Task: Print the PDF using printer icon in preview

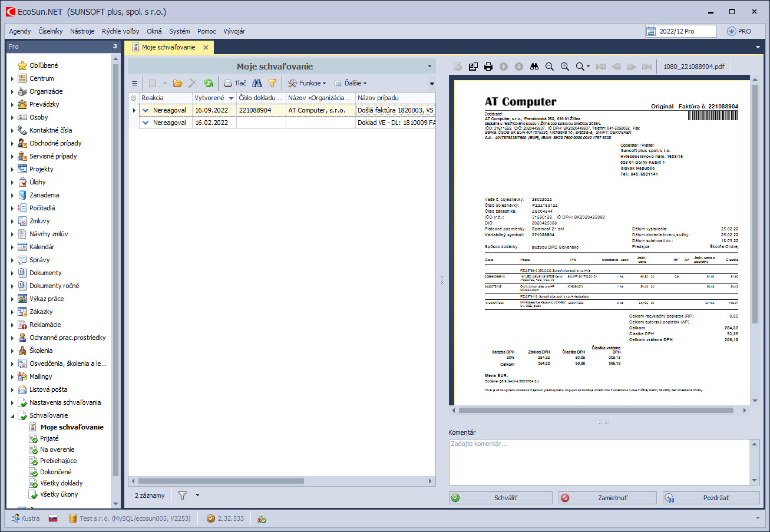Action: [488, 67]
